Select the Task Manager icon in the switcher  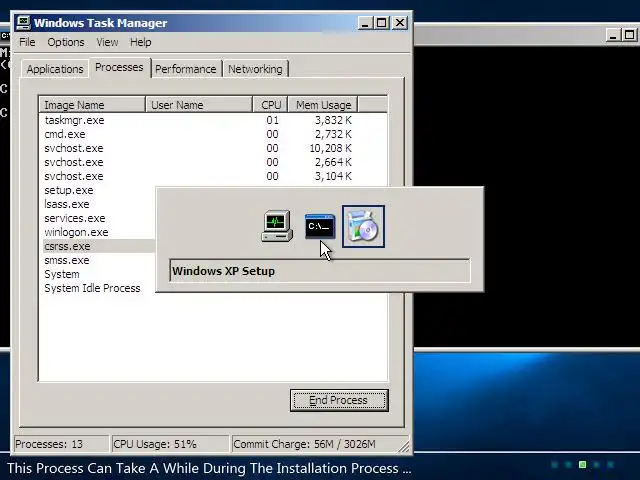pos(277,226)
